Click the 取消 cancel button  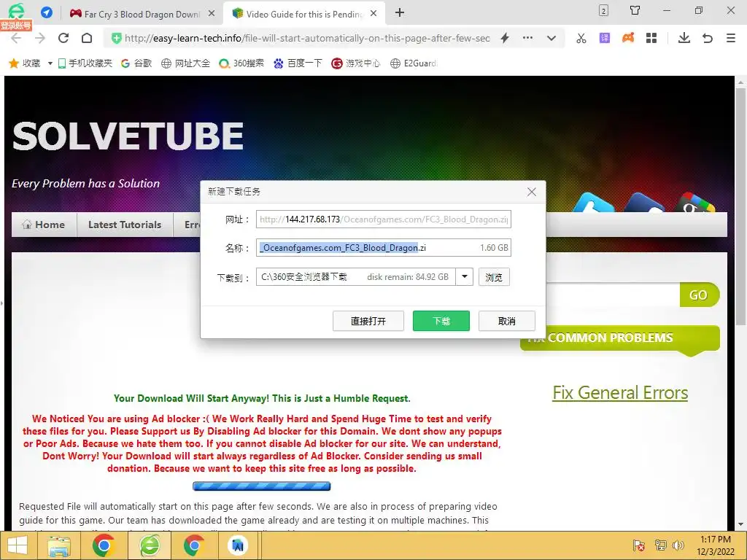click(507, 321)
